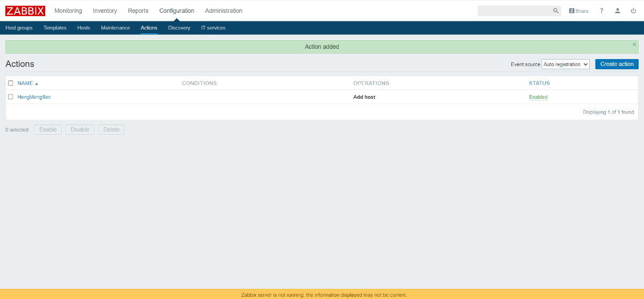Click the Disable button below table
The height and width of the screenshot is (299, 644).
tap(80, 129)
